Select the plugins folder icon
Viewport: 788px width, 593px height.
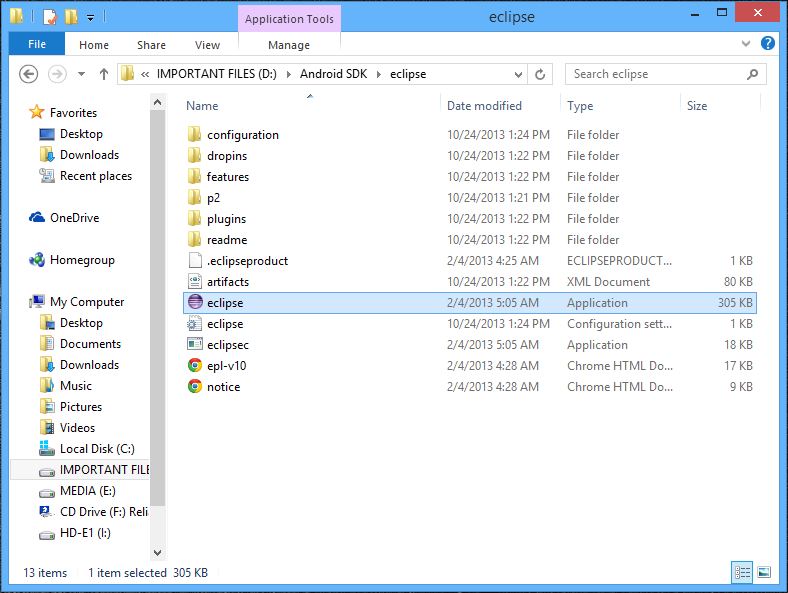pyautogui.click(x=194, y=219)
